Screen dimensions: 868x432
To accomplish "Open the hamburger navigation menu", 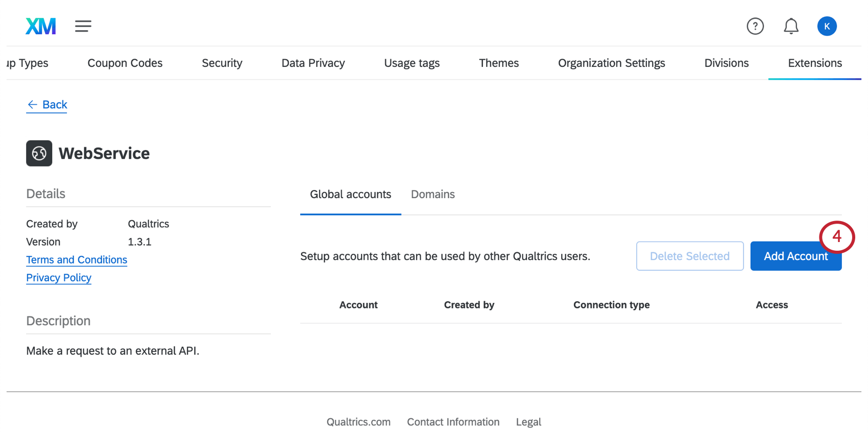I will [x=83, y=26].
